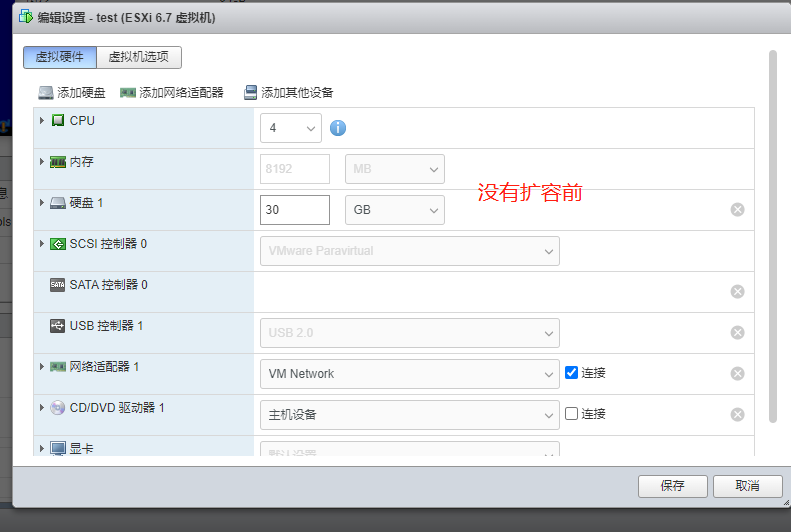Click the 保存 button
791x532 pixels.
tap(672, 486)
